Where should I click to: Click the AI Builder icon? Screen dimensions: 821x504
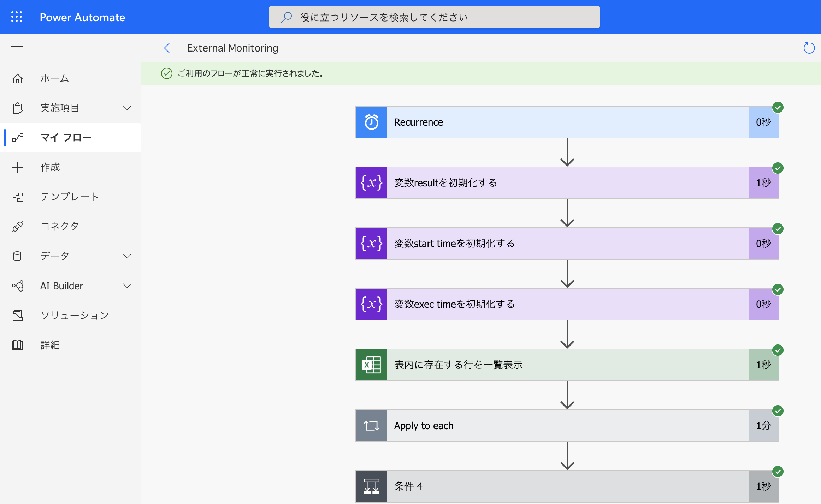coord(18,286)
